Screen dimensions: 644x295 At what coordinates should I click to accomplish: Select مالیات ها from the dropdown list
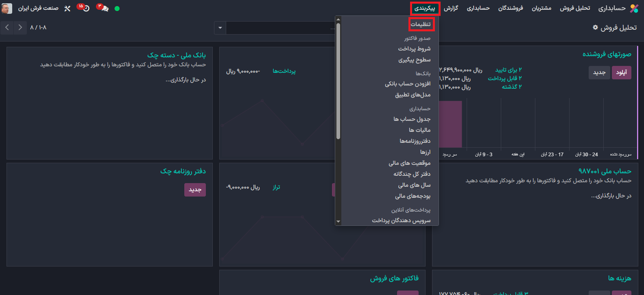point(419,130)
